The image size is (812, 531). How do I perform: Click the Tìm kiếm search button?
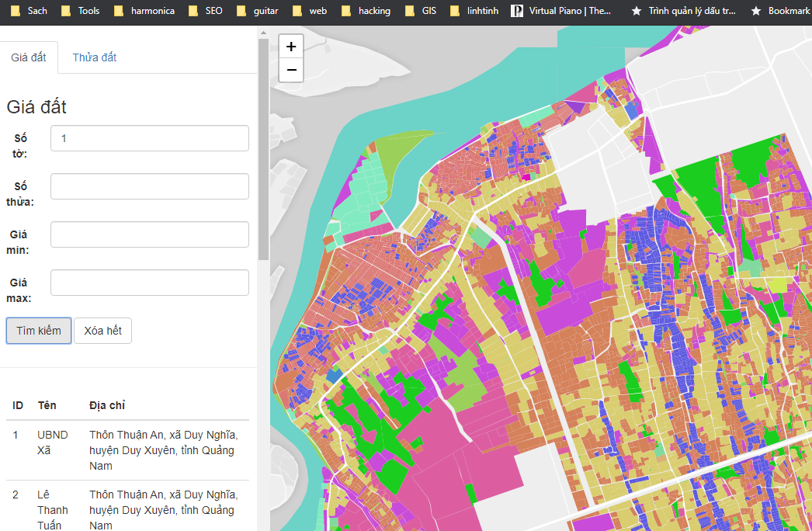39,331
